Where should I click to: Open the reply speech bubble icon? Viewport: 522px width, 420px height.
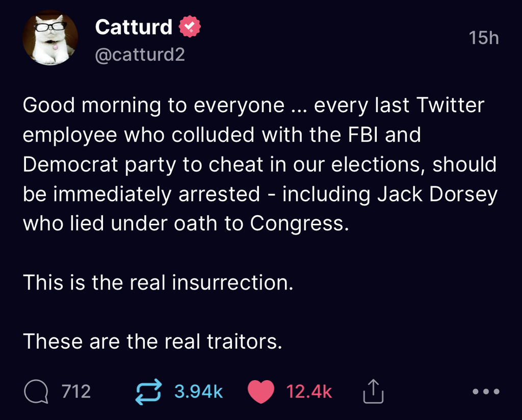click(36, 391)
